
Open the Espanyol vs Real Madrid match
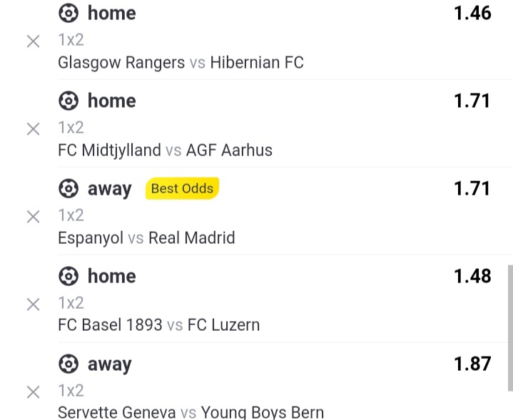(x=146, y=237)
